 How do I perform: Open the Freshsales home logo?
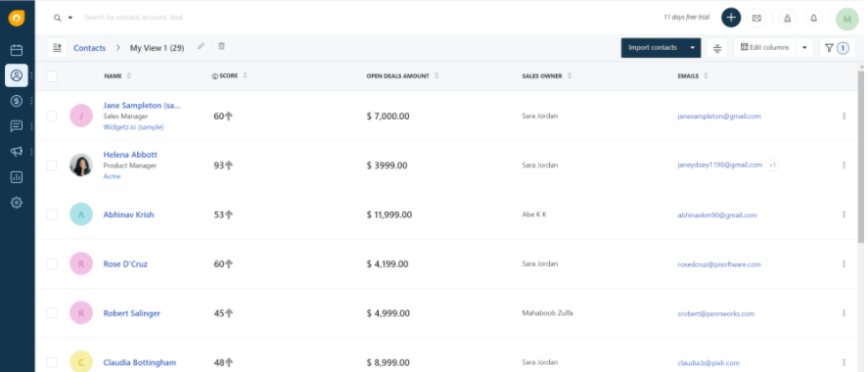(17, 19)
